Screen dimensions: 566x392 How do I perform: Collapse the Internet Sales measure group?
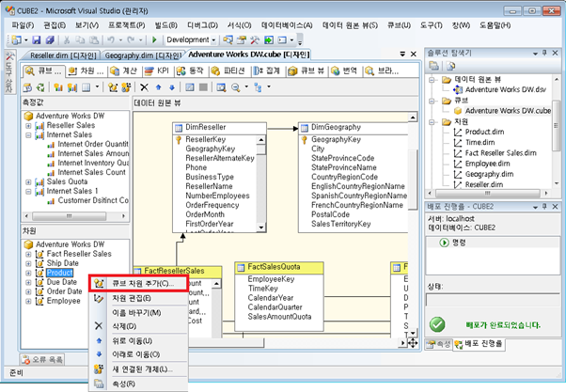click(x=28, y=135)
